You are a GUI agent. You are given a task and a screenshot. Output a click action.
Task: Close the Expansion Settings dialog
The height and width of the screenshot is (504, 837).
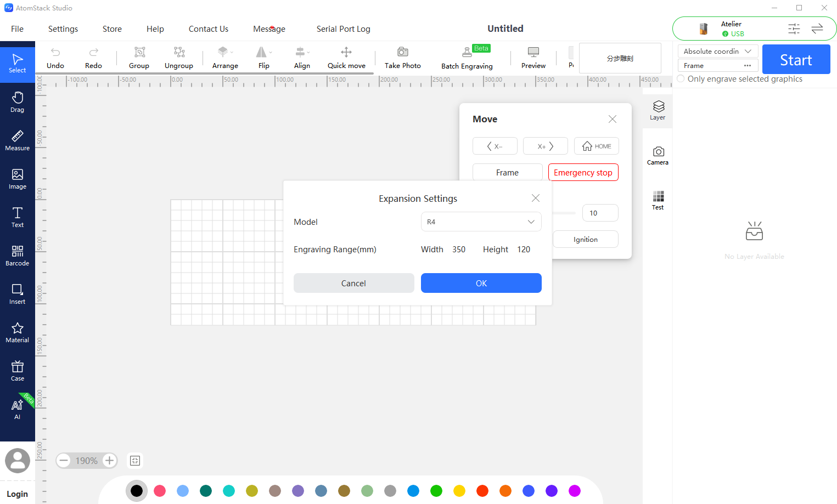coord(536,198)
